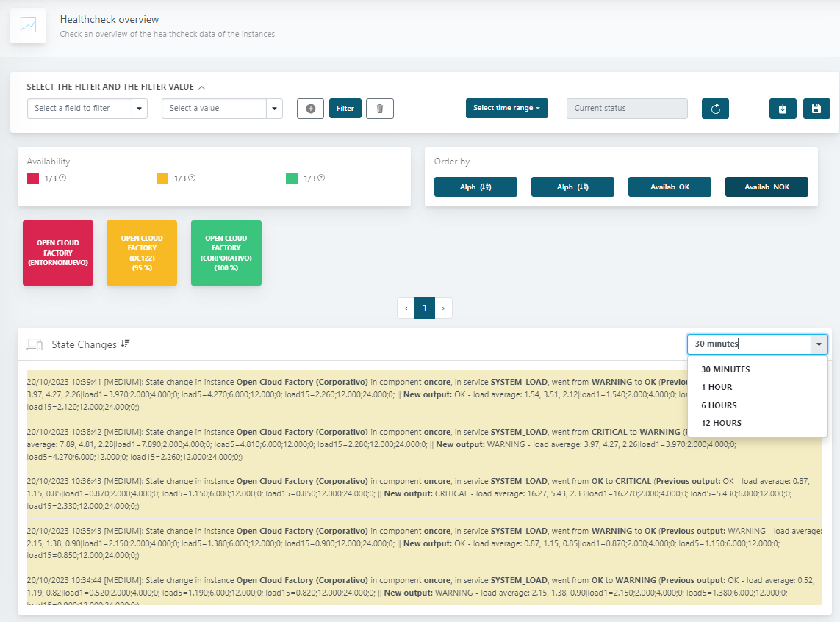Order instances by 'Availab. OK'
This screenshot has width=840, height=622.
coord(670,187)
